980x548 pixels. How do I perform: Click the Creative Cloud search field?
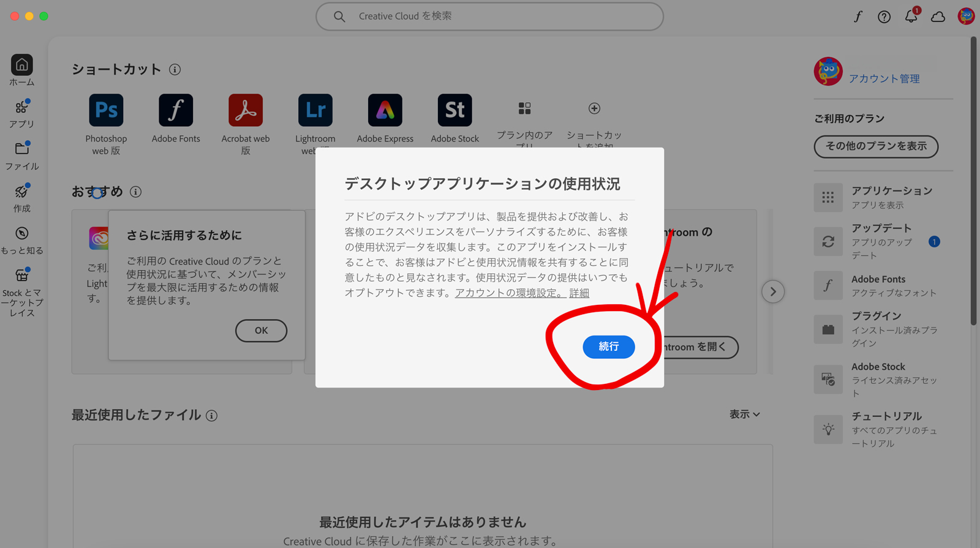click(490, 17)
